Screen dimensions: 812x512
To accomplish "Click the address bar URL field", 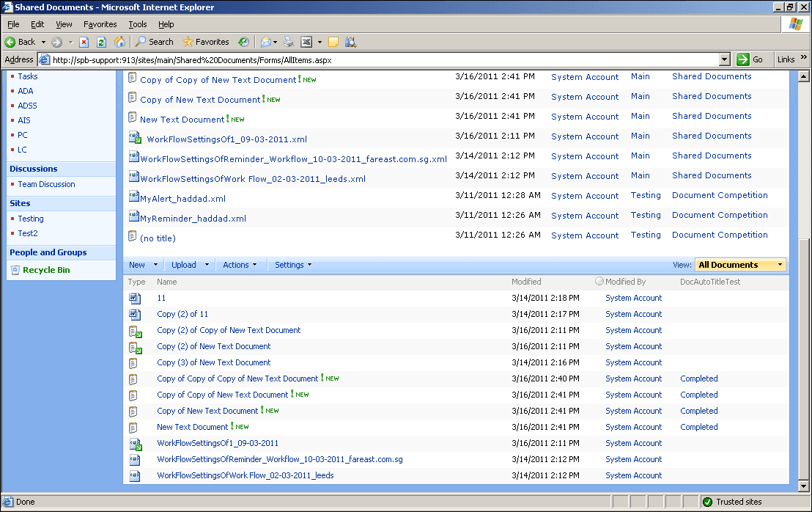I will 385,59.
